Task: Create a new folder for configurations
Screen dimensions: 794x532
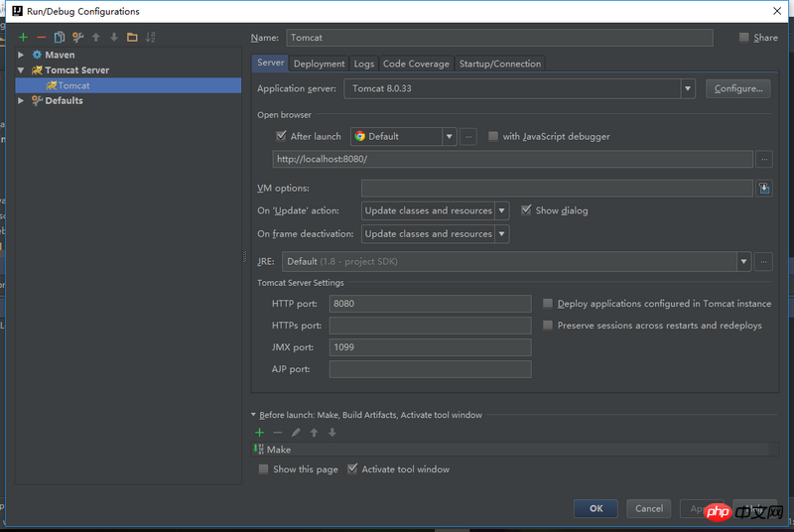Action: pos(132,38)
